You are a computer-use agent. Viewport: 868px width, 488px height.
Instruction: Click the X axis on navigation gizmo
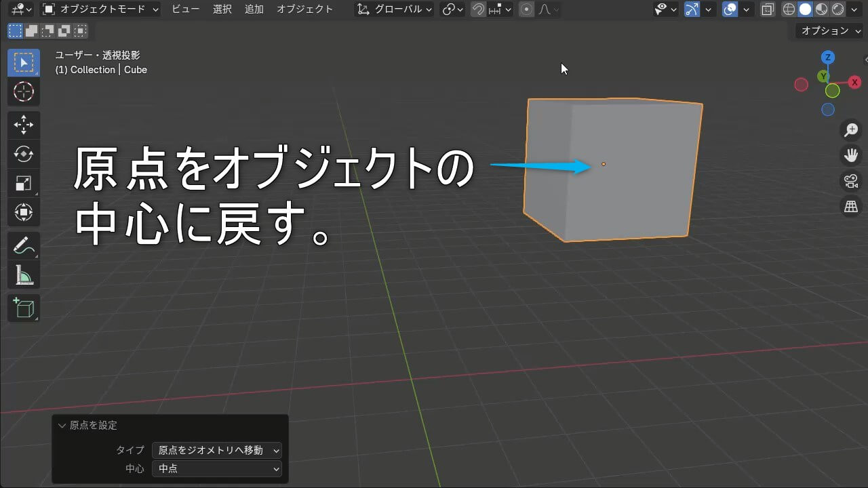coord(854,83)
